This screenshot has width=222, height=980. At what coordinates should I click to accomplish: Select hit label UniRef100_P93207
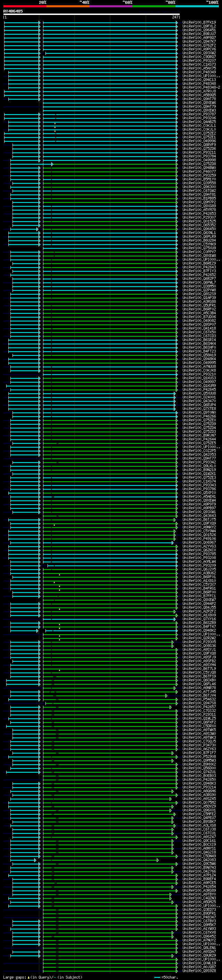point(199,60)
